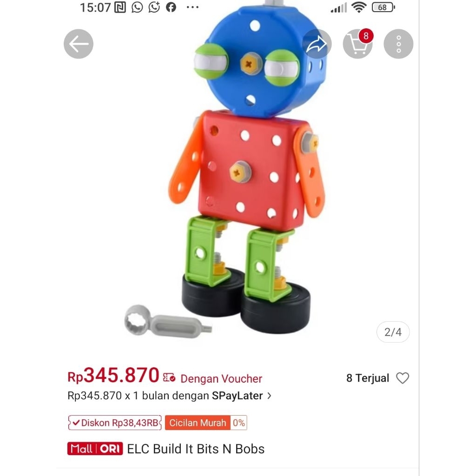Share this product via arrow icon

[317, 44]
